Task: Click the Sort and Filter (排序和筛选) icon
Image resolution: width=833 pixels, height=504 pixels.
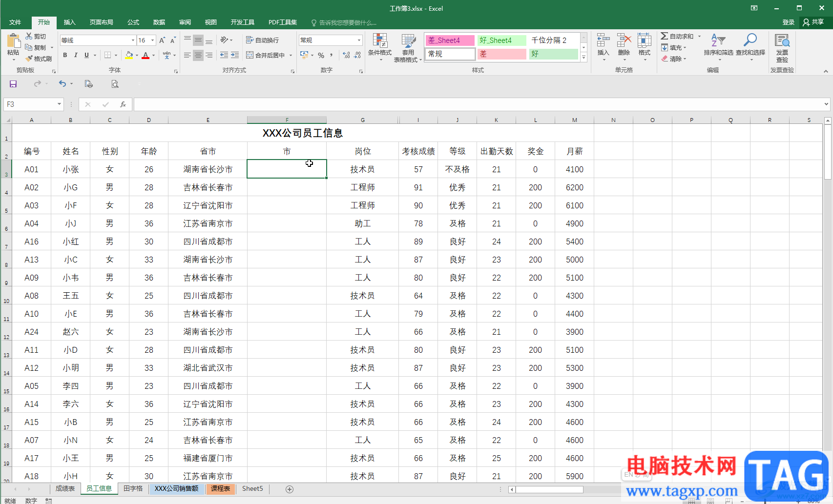Action: click(718, 41)
